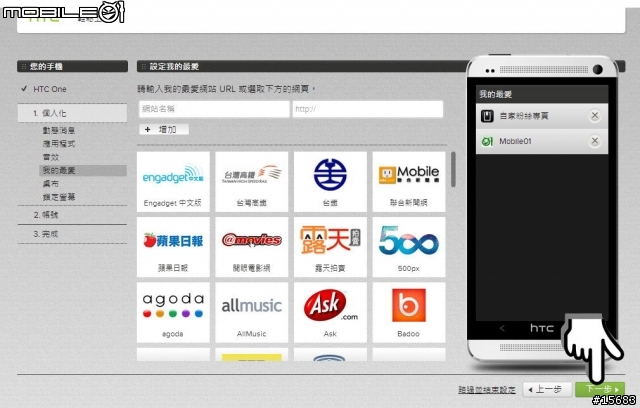Screen dimensions: 640x408
Task: Select the 我的最愛 sidebar item
Action: (x=83, y=171)
